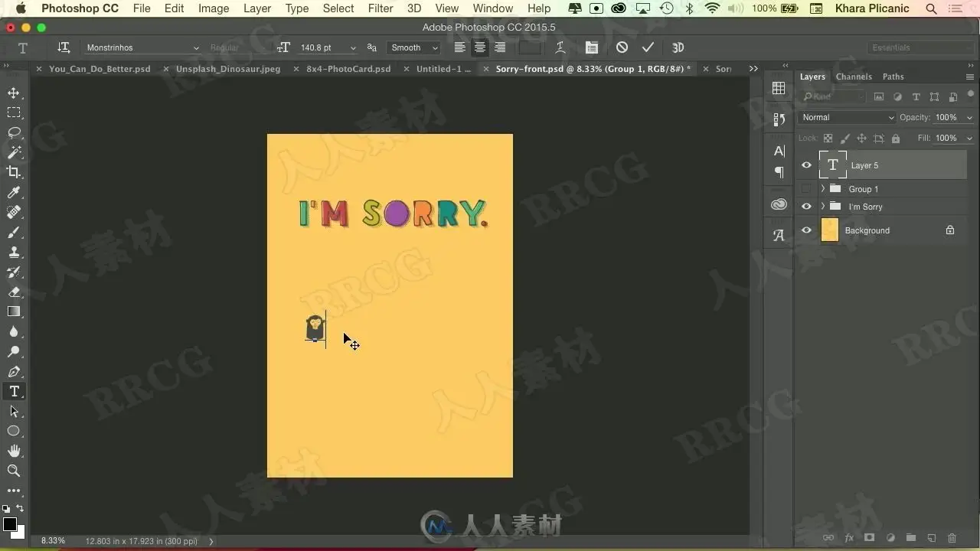Viewport: 980px width, 551px height.
Task: Select the Brush tool
Action: coord(14,232)
